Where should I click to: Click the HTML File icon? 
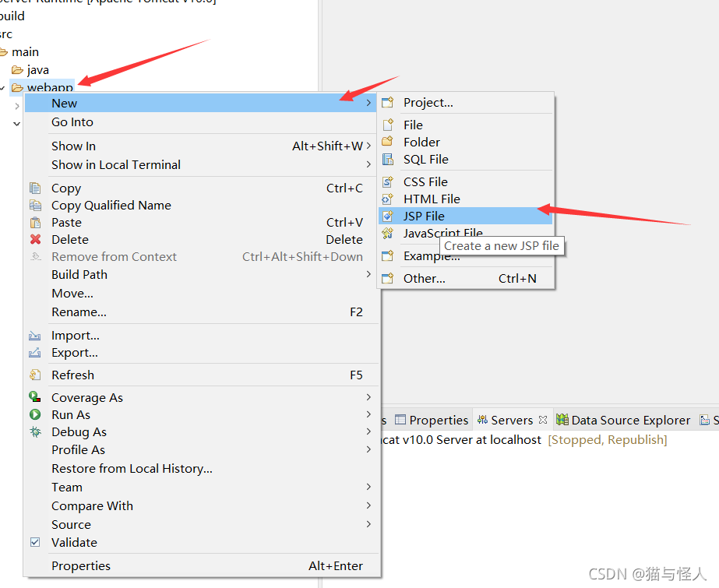pyautogui.click(x=387, y=199)
